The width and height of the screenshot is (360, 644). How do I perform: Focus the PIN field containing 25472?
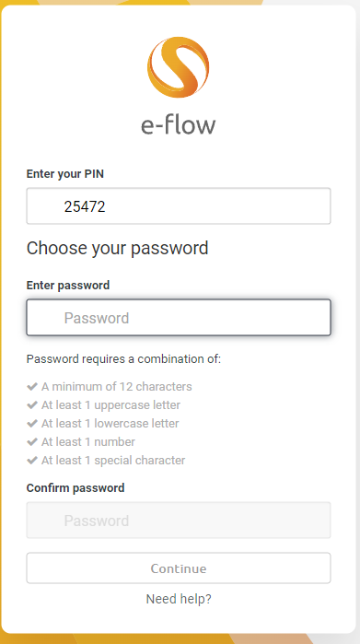179,206
